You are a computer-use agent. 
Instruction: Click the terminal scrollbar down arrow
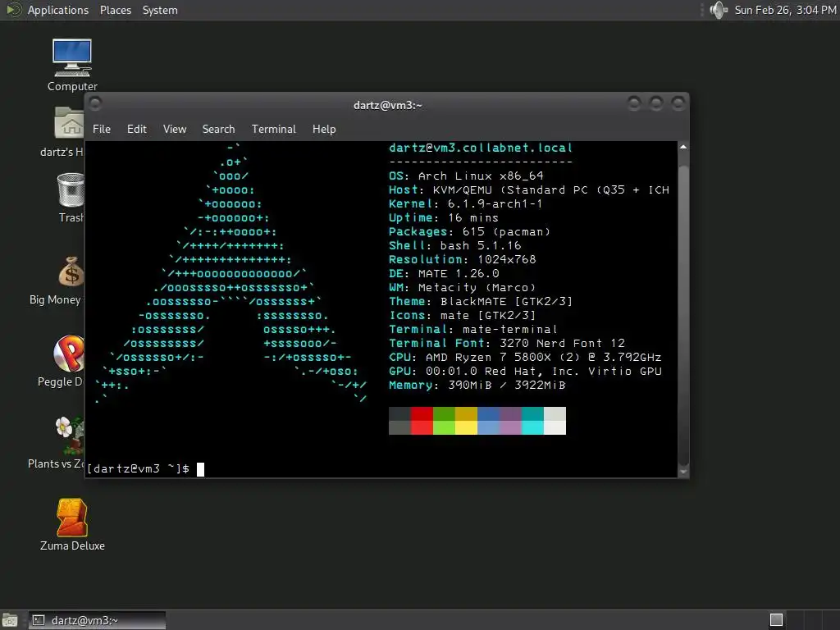click(683, 472)
